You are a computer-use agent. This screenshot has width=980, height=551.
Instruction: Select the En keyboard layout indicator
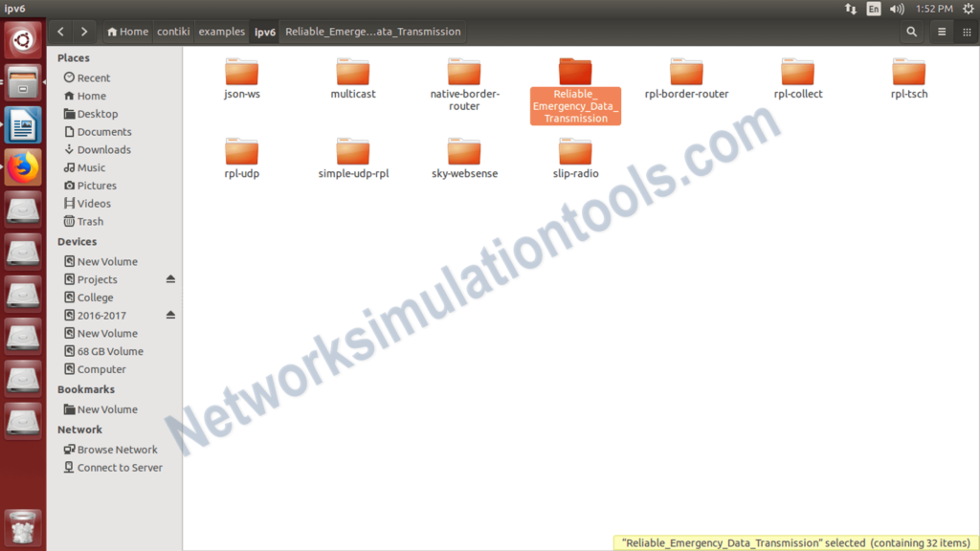tap(873, 8)
